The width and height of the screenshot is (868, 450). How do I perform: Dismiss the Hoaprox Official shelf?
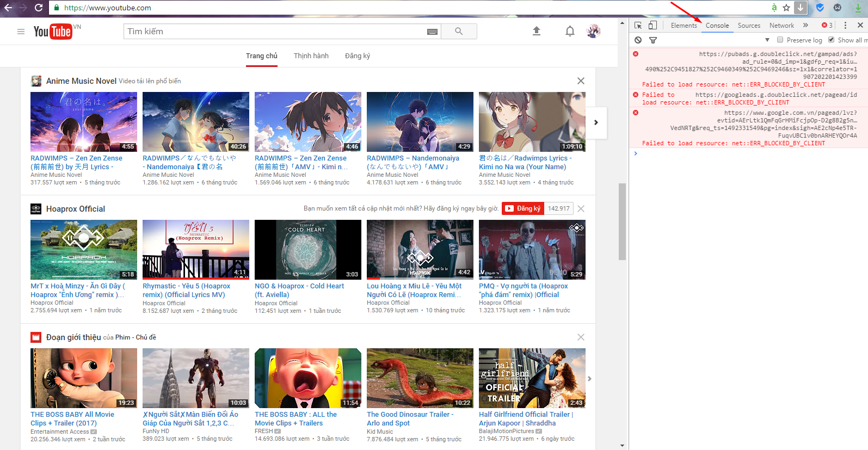point(581,208)
